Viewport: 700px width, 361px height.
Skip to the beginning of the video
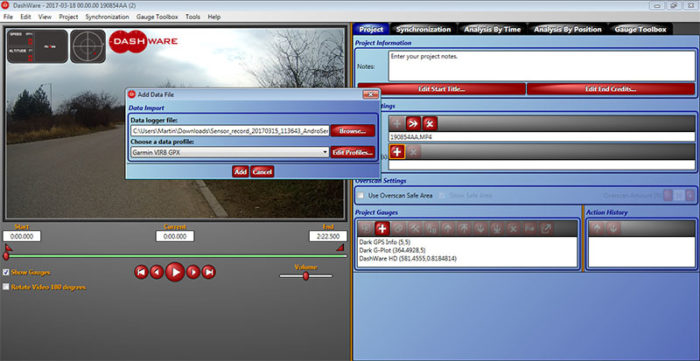[x=141, y=272]
